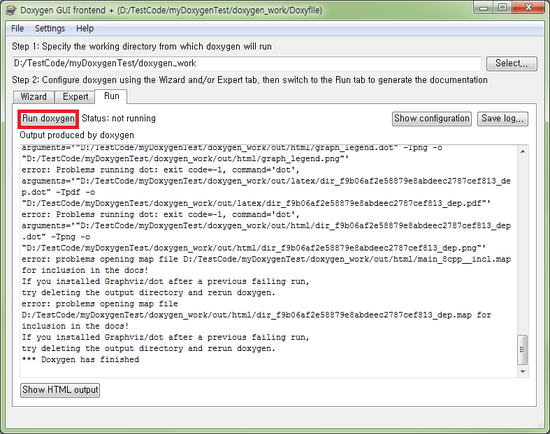Click the 'Status: not running' label
The image size is (550, 434).
pyautogui.click(x=119, y=118)
